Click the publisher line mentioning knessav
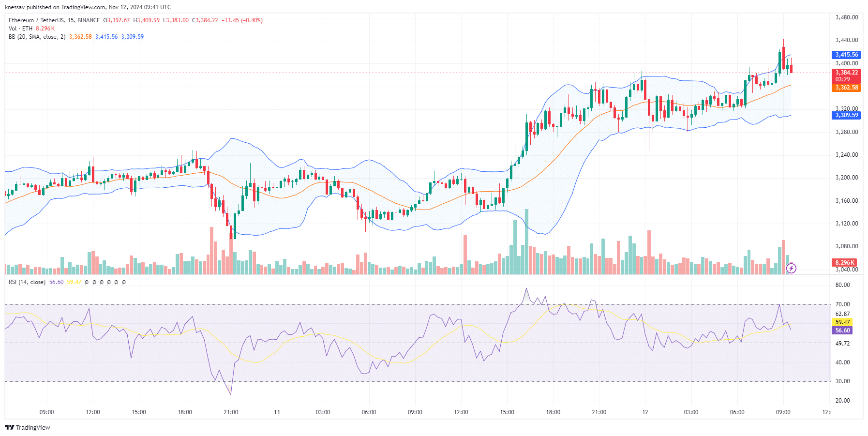This screenshot has width=868, height=436. tap(88, 7)
